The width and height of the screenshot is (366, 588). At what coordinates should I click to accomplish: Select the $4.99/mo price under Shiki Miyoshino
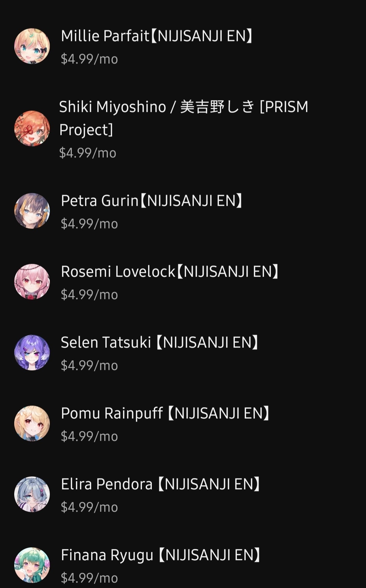(88, 153)
